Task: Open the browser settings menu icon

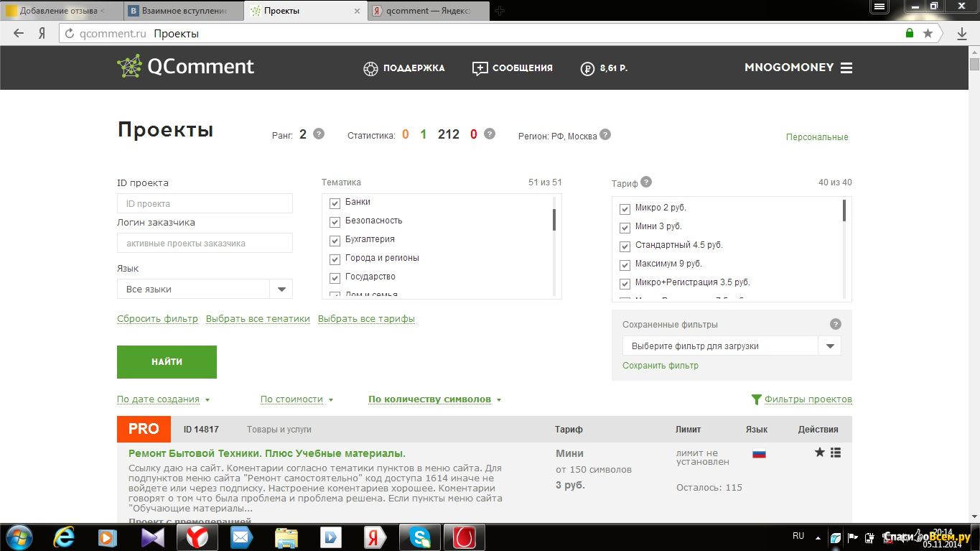Action: pos(879,6)
